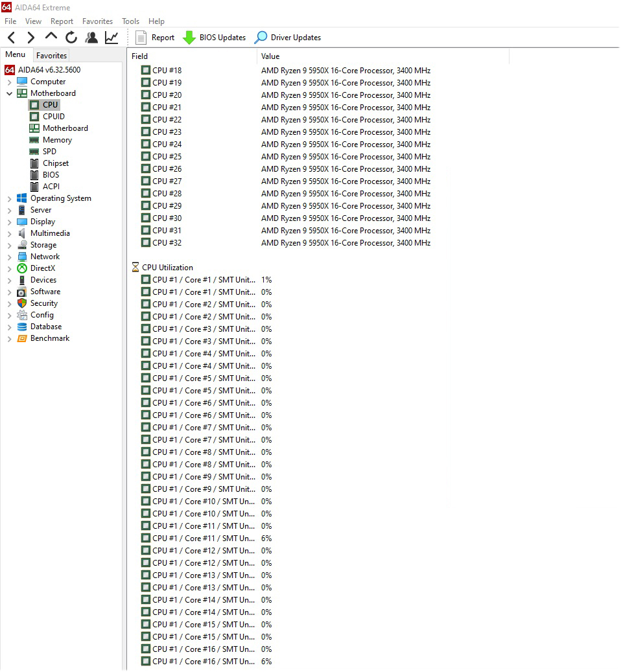Click the Computer monitor icon in tree
The height and width of the screenshot is (672, 621).
22,82
